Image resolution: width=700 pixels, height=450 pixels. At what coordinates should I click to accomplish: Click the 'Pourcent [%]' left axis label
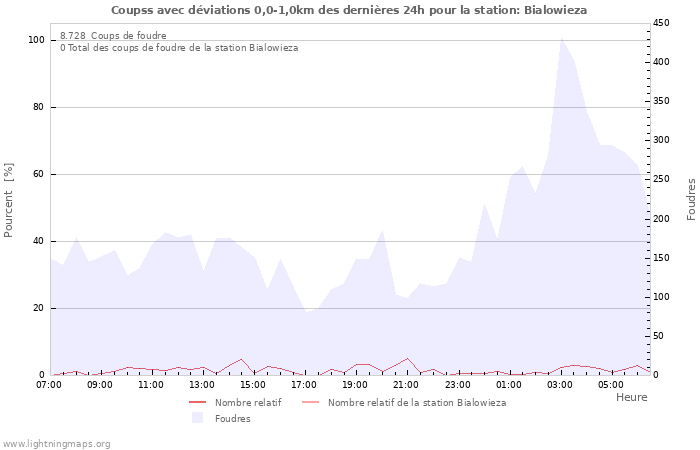pos(9,200)
